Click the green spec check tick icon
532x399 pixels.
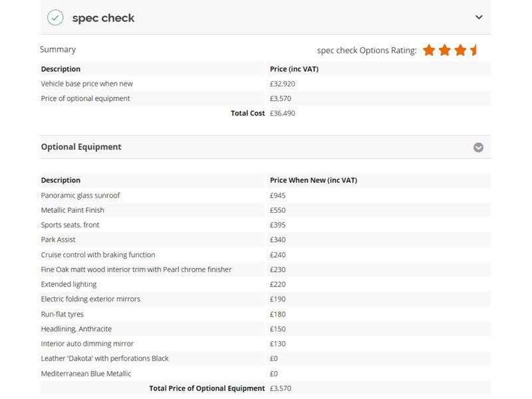click(55, 18)
